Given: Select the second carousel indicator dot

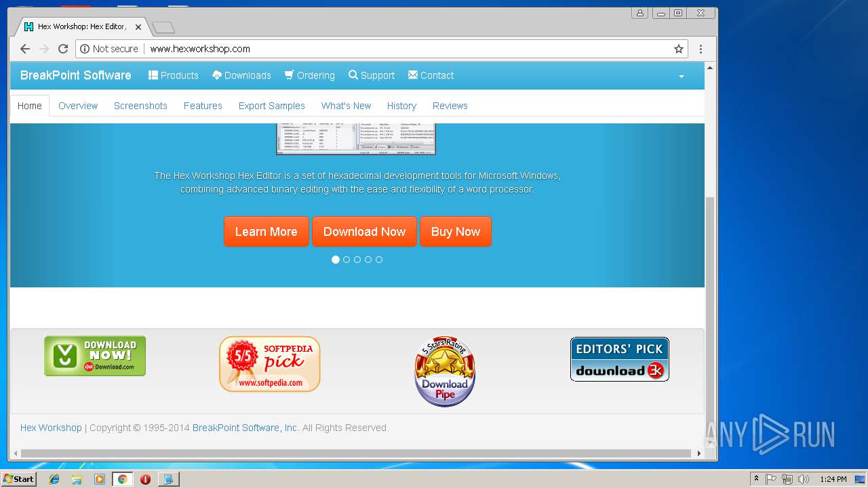Looking at the screenshot, I should pyautogui.click(x=347, y=260).
